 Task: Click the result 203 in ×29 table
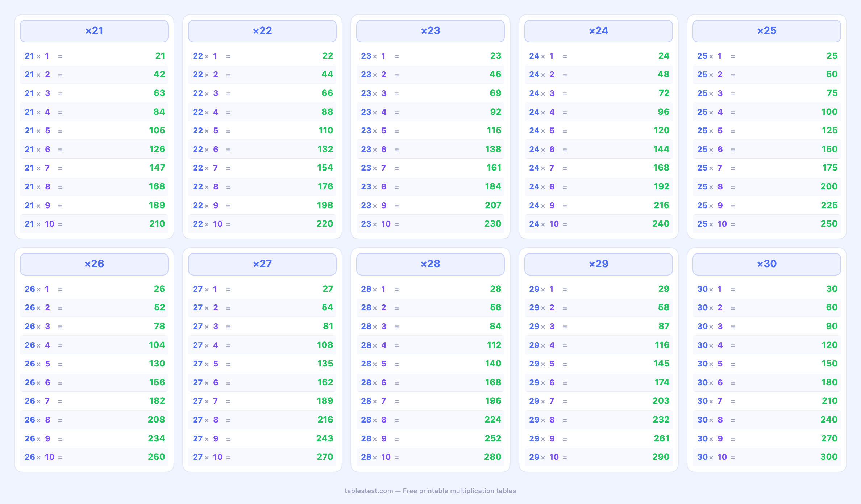pyautogui.click(x=661, y=401)
